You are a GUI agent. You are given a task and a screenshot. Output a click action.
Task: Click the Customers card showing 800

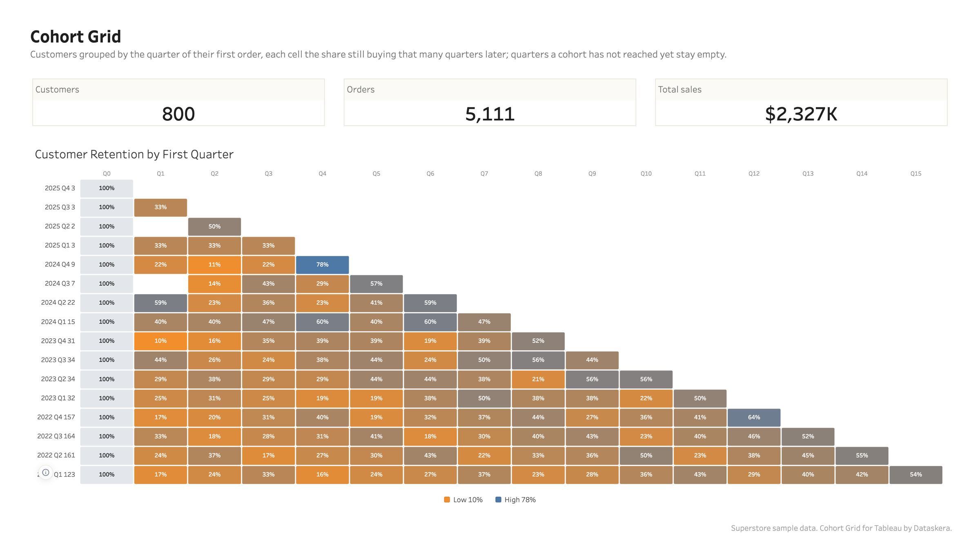[178, 102]
